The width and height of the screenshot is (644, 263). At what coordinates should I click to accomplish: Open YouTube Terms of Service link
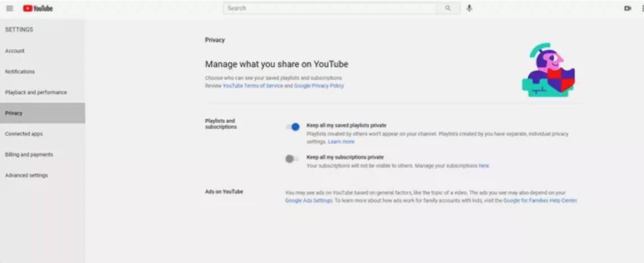pos(253,86)
